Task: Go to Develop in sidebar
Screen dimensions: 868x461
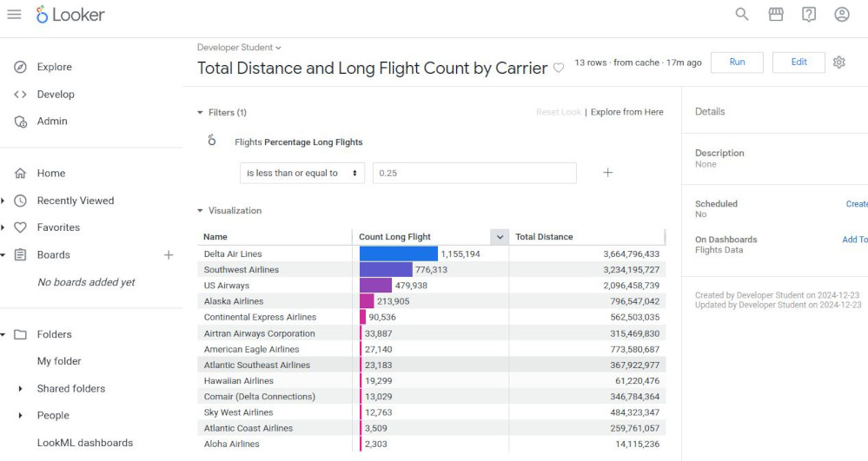Action: (56, 94)
